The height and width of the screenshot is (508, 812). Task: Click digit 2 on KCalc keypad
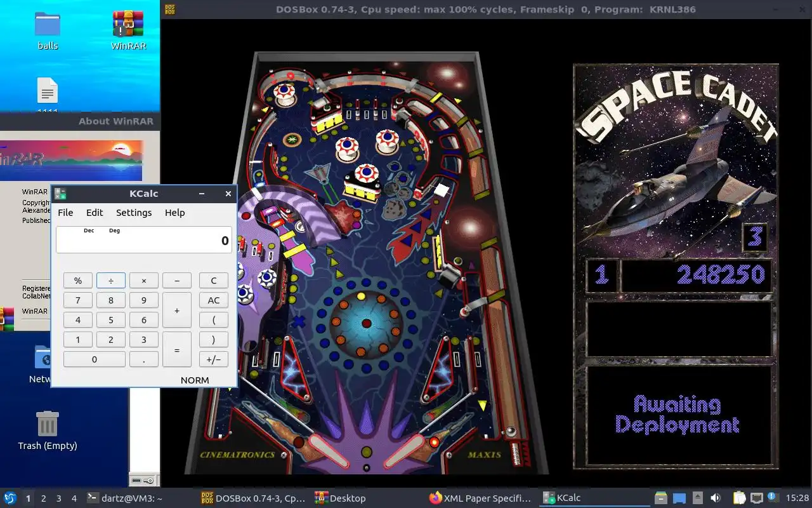click(x=111, y=339)
